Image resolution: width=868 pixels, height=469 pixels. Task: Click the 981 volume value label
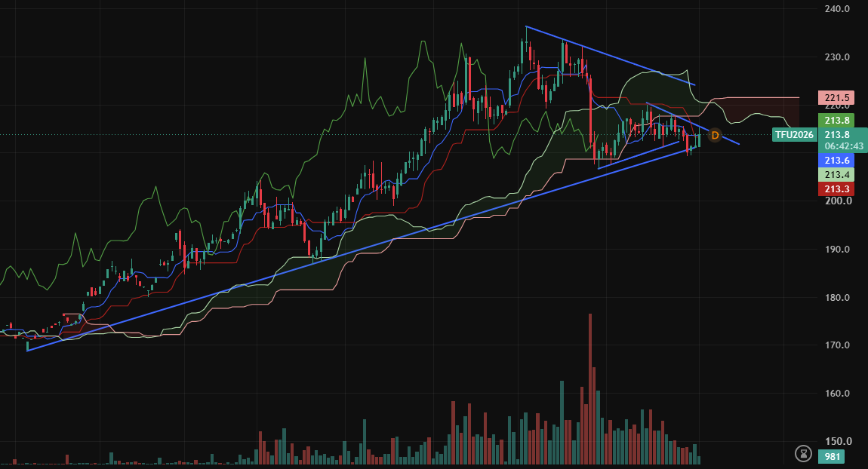[x=832, y=457]
